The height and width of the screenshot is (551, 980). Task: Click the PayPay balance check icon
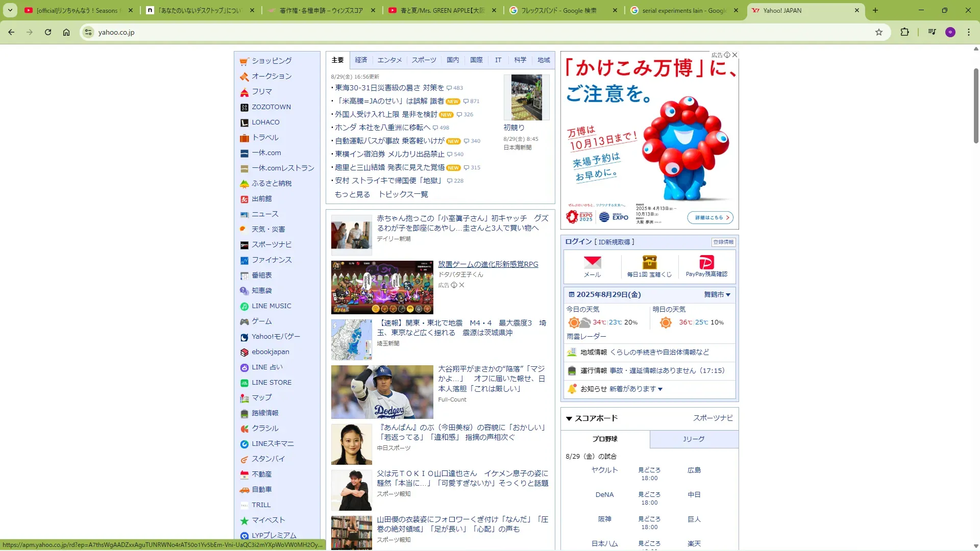point(706,262)
